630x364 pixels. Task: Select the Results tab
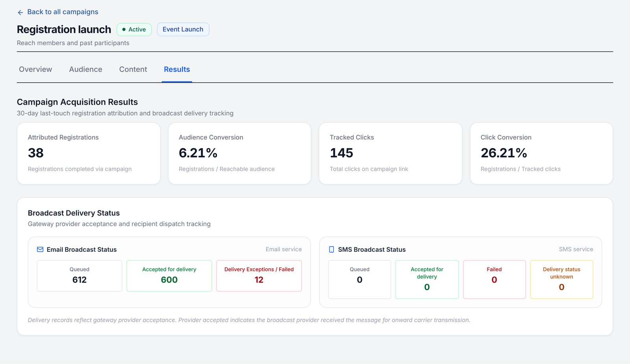point(177,69)
